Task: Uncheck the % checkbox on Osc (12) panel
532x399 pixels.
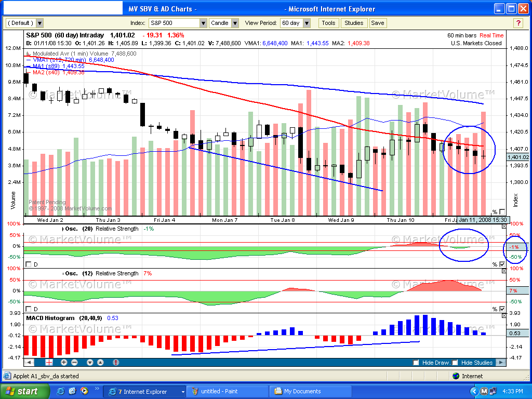Action: [x=502, y=309]
